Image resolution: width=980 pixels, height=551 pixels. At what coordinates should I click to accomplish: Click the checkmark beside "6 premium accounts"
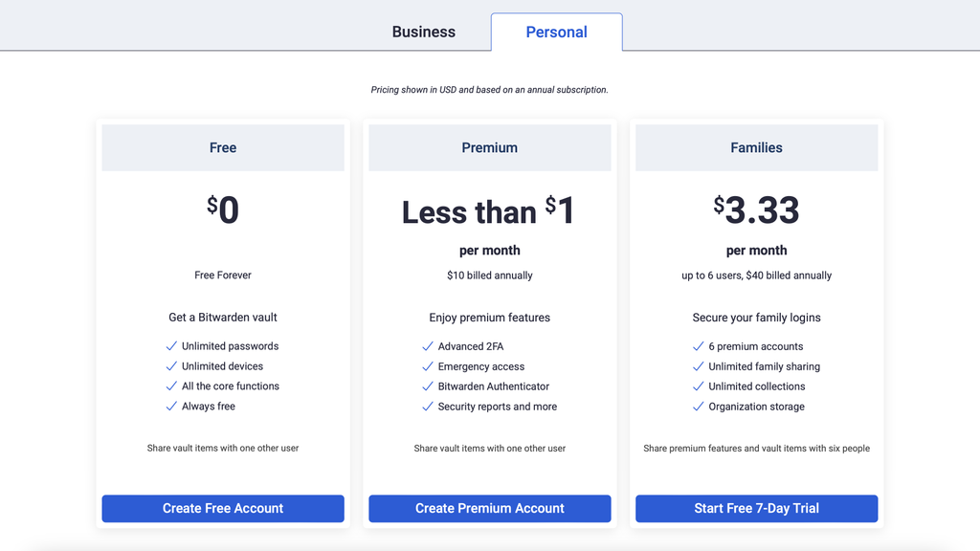pos(699,346)
